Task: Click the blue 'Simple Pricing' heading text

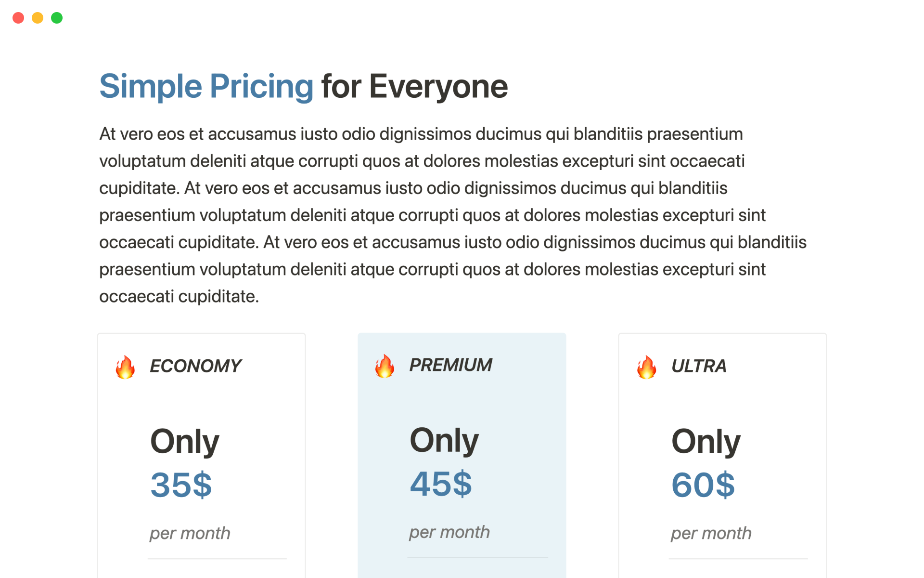Action: [206, 87]
